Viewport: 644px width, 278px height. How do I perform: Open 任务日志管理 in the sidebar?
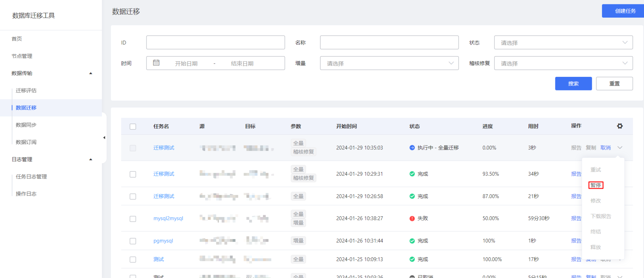point(31,176)
